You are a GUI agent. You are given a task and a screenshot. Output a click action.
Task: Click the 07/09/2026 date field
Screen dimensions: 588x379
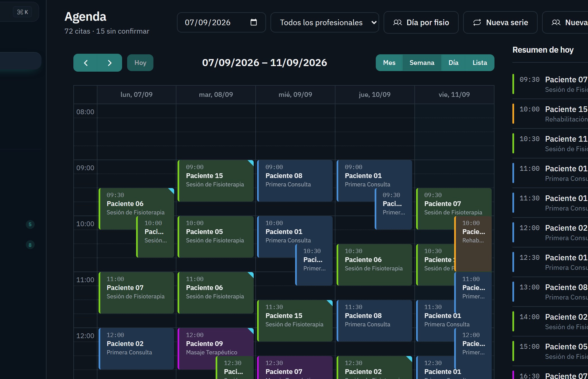coord(221,22)
